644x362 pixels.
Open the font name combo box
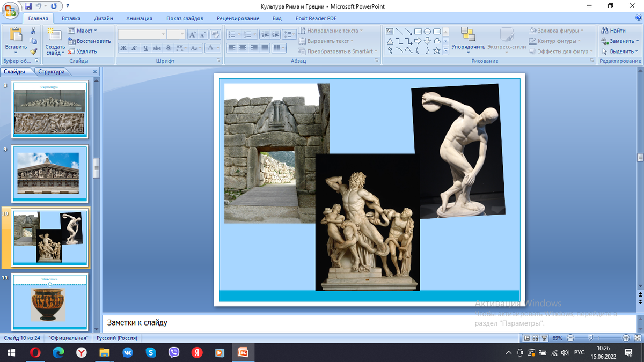point(142,34)
